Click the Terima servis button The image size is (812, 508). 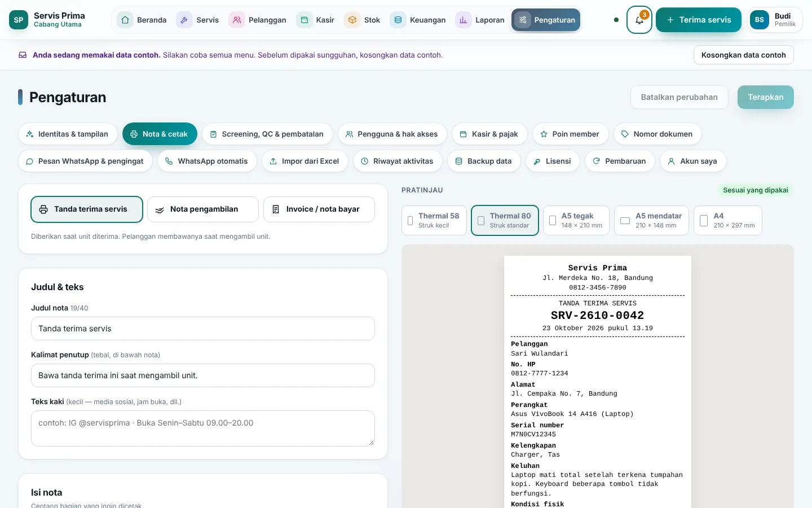[x=698, y=20]
